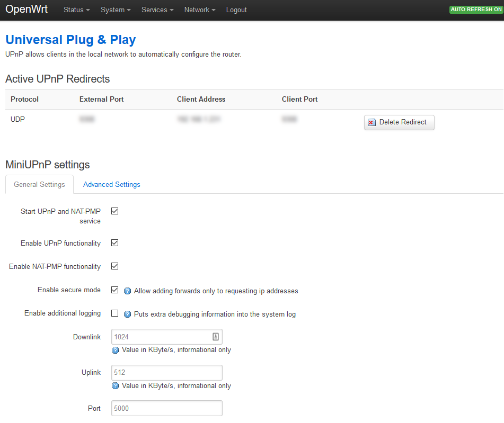Screen dimensions: 504x423
Task: Click the Logout link
Action: pos(236,10)
